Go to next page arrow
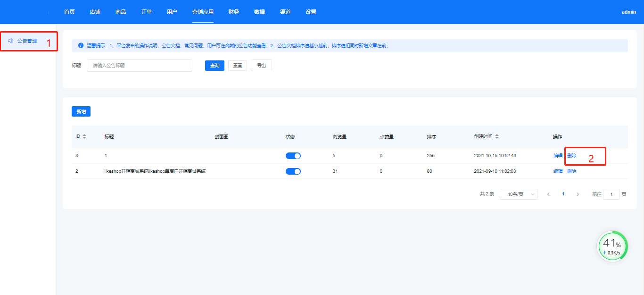644x295 pixels. pyautogui.click(x=578, y=194)
